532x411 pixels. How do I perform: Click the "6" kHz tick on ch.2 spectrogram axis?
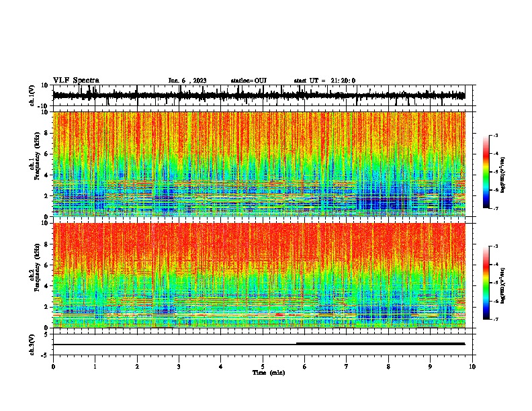tap(46, 265)
